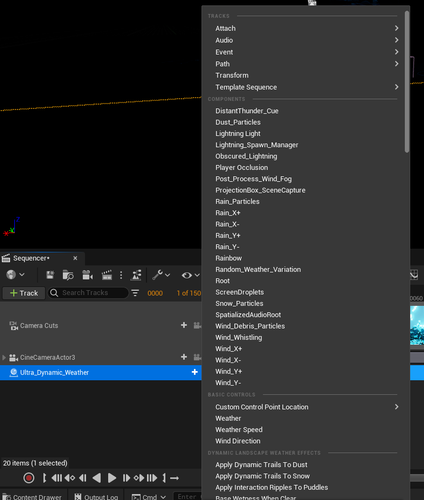The height and width of the screenshot is (500, 424).
Task: Expand the CineCameraActor3 track
Action: click(4, 357)
